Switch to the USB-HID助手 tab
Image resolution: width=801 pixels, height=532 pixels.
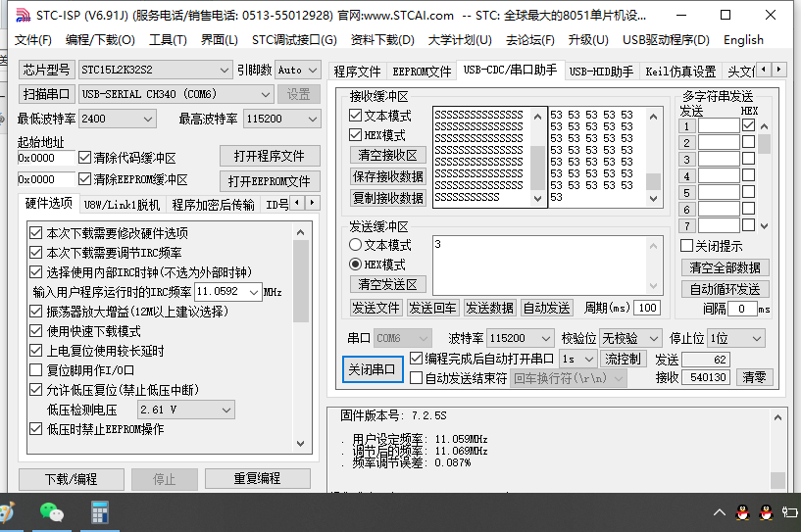[601, 72]
